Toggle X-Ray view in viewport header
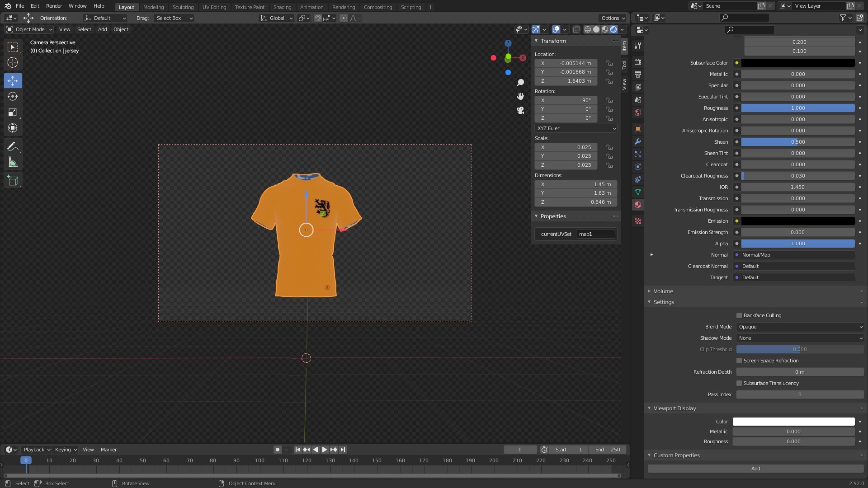This screenshot has width=868, height=488. point(576,29)
